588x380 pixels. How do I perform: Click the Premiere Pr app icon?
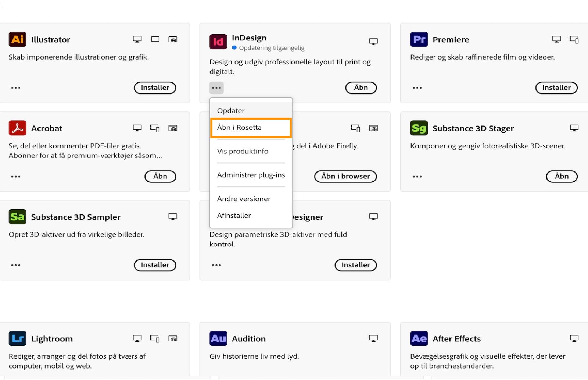[419, 39]
